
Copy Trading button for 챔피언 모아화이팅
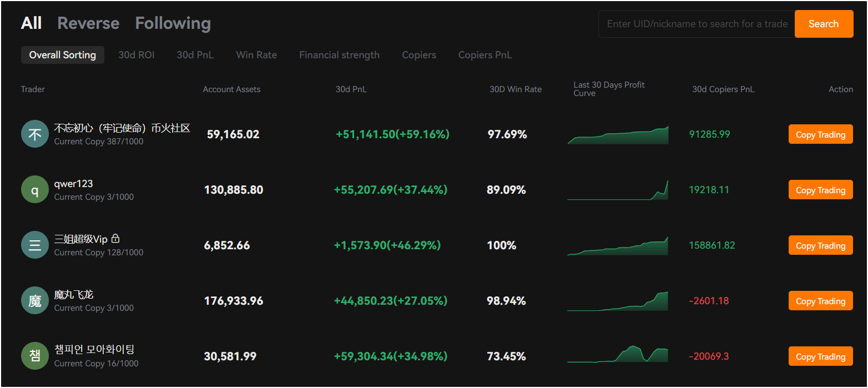tap(820, 356)
